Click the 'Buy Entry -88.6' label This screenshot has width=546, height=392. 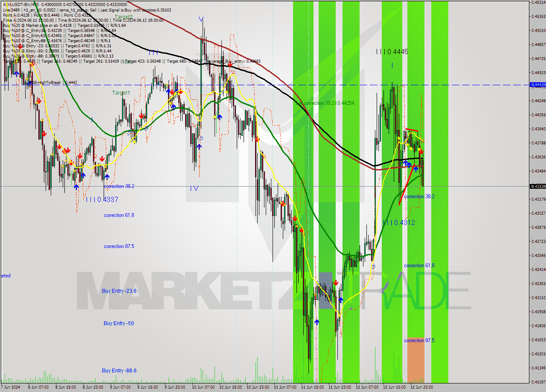point(119,371)
